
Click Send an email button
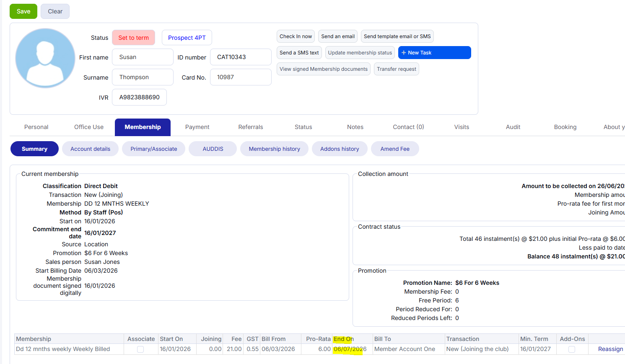click(x=338, y=36)
